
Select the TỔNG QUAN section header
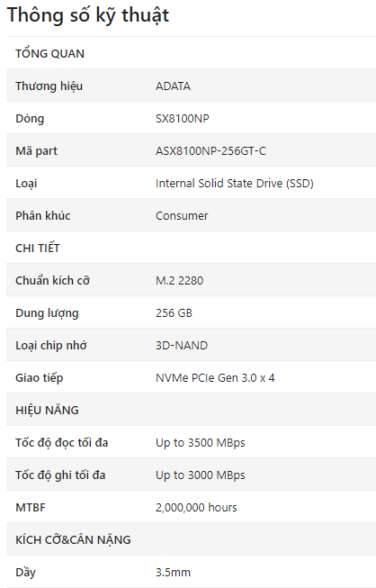tap(49, 54)
